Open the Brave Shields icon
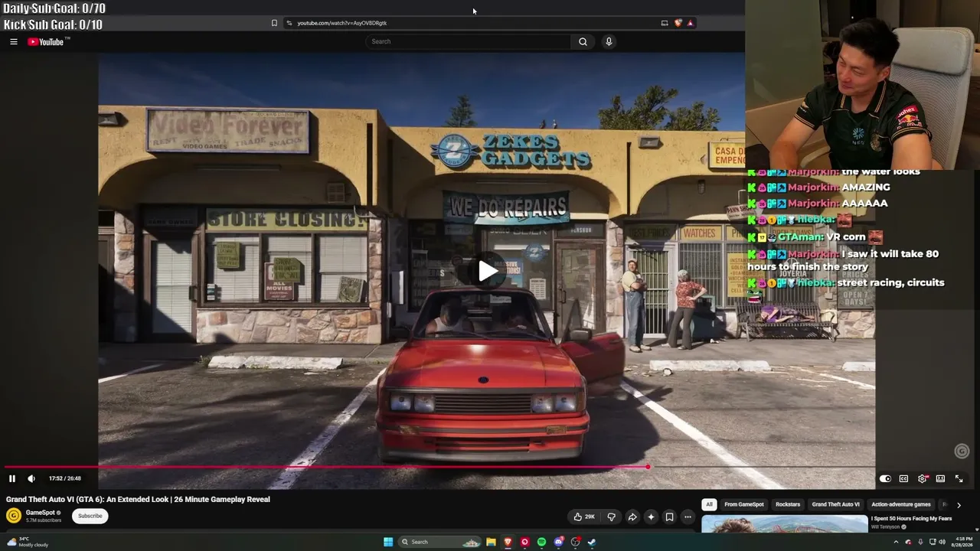Screen dimensions: 980x551 (x=678, y=23)
